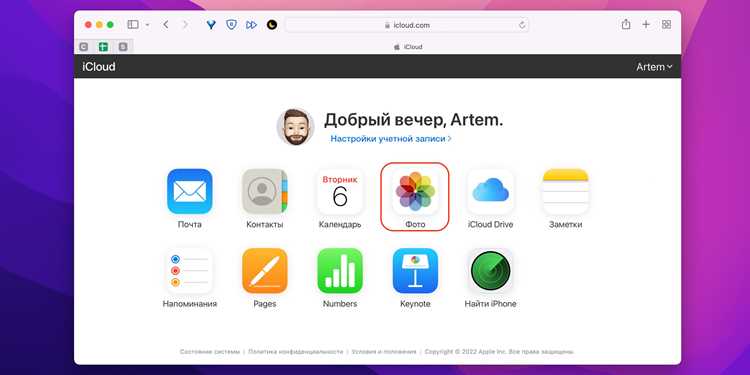Open the Найти iPhone app
Viewport: 750px width, 375px height.
490,271
